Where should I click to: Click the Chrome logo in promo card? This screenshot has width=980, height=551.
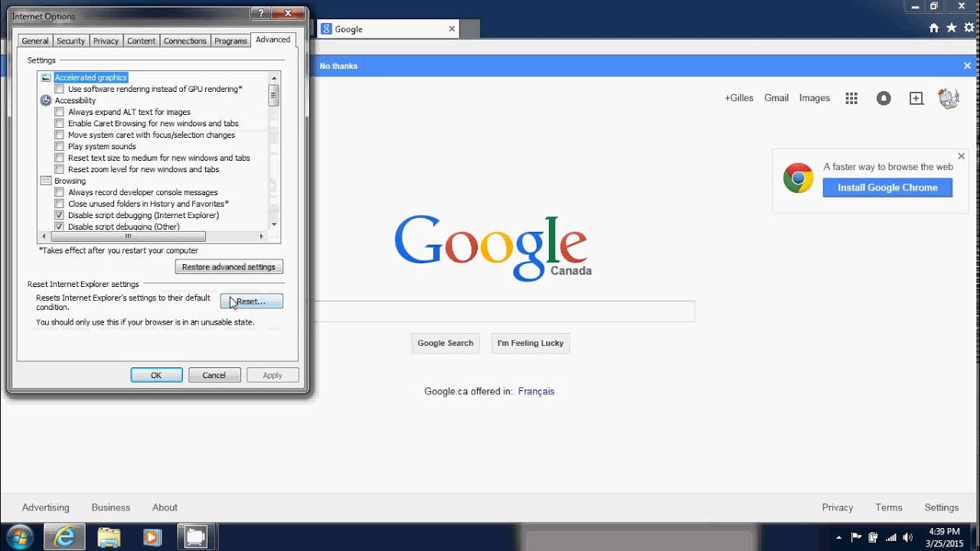tap(798, 178)
